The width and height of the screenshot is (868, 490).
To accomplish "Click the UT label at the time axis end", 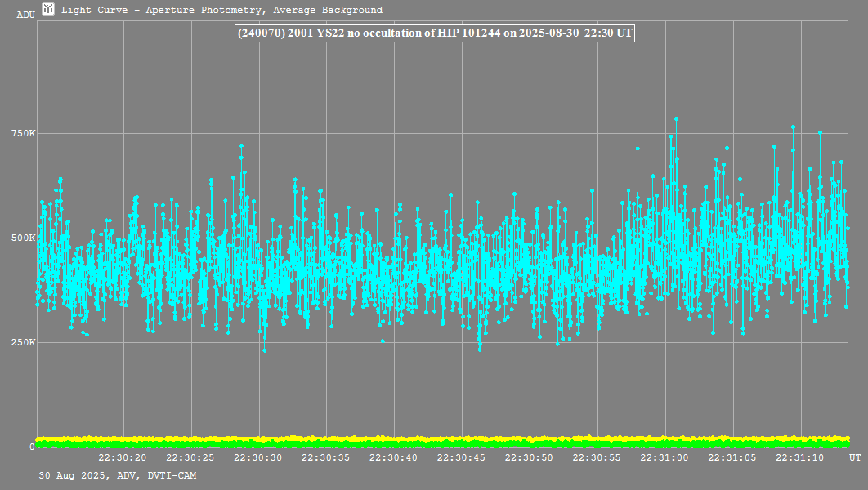I will tap(854, 457).
